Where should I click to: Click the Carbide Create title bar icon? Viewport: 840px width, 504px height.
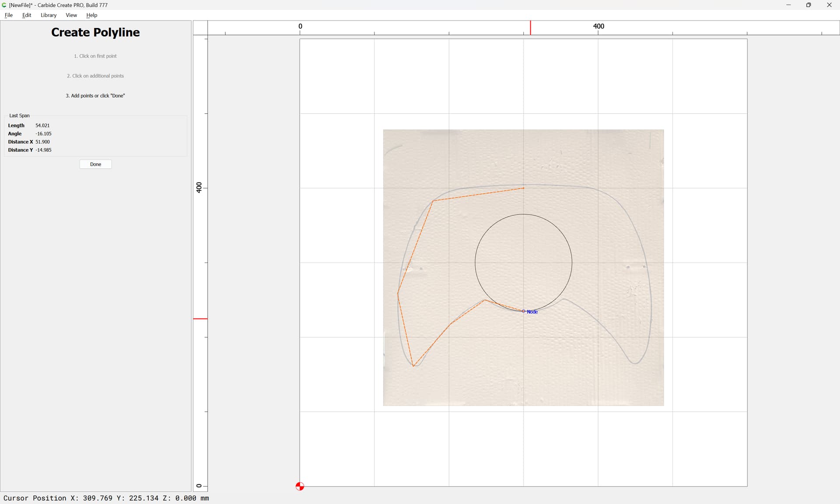pos(4,5)
